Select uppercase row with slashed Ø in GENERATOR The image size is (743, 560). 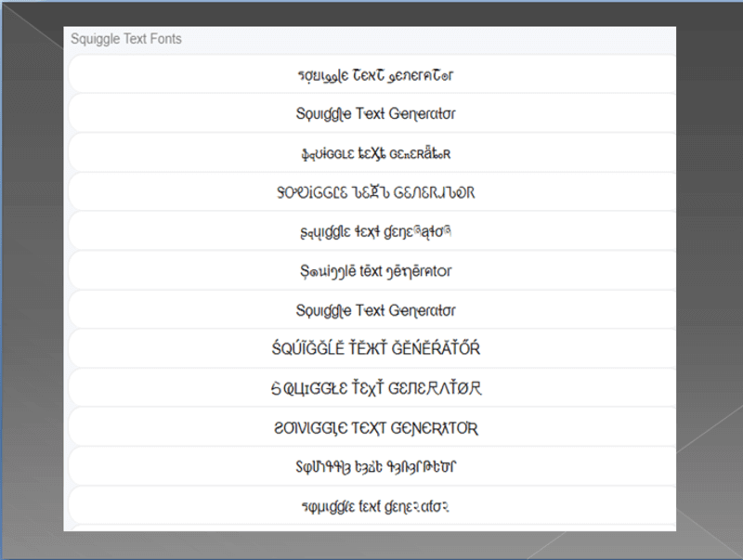[372, 388]
